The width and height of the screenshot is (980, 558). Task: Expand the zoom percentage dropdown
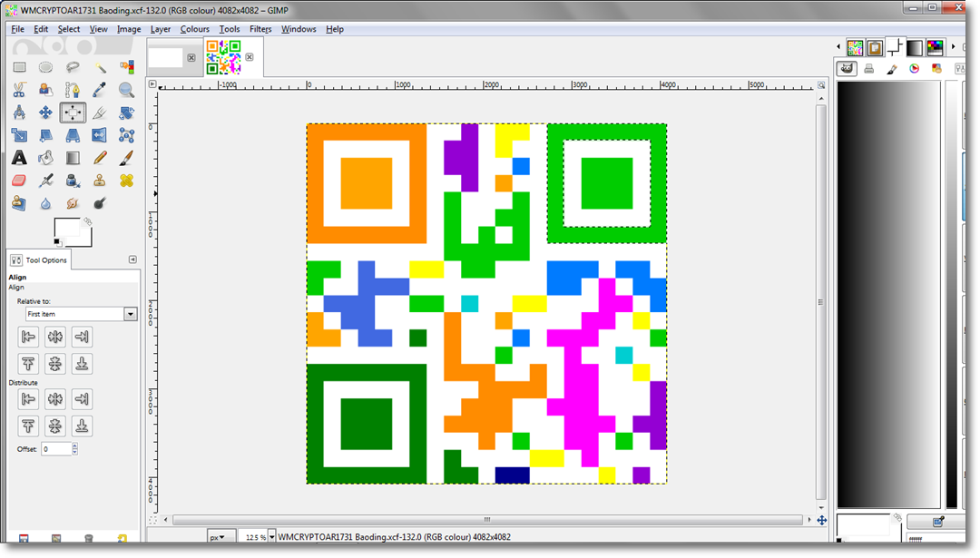[272, 537]
